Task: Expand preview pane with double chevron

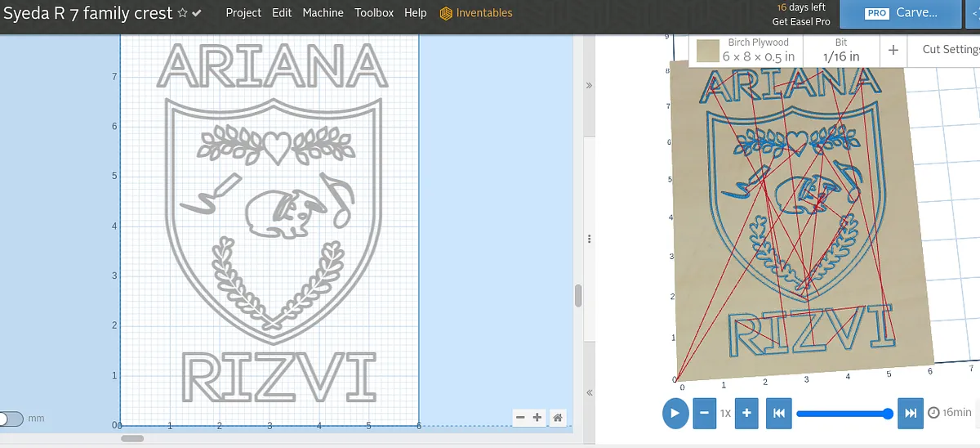Action: point(588,86)
